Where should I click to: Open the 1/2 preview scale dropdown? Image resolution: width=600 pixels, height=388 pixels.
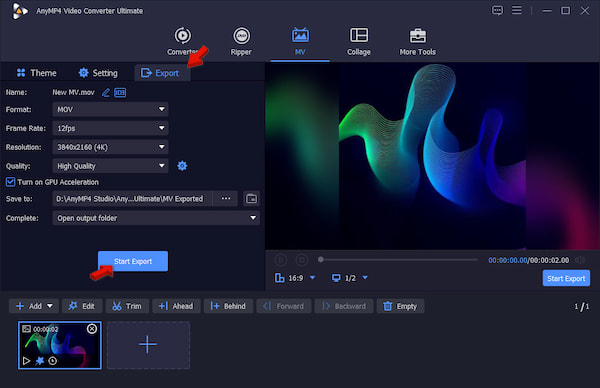click(349, 278)
